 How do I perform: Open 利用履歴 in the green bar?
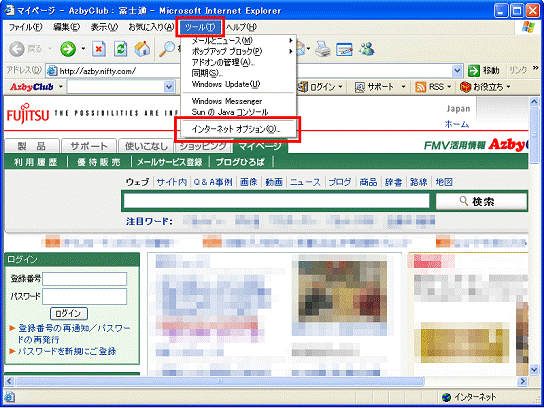(x=36, y=162)
